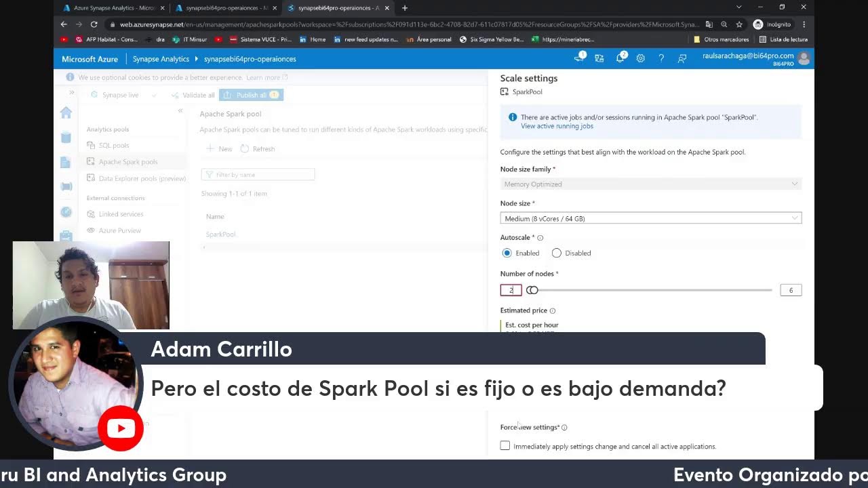The width and height of the screenshot is (868, 488).
Task: Open the Chrome three-dot menu
Action: 804,24
